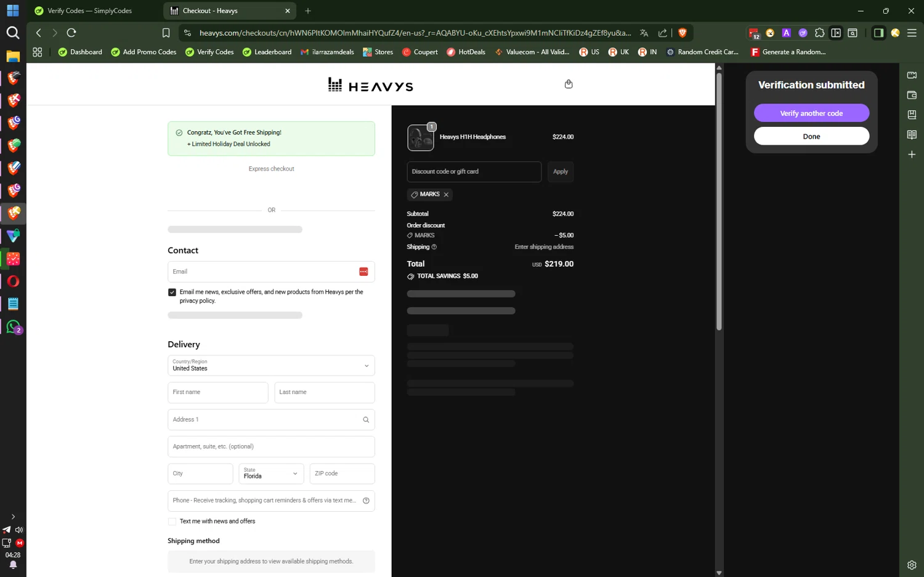Viewport: 924px width, 577px height.
Task: Click the shipping help question mark icon
Action: tap(434, 247)
